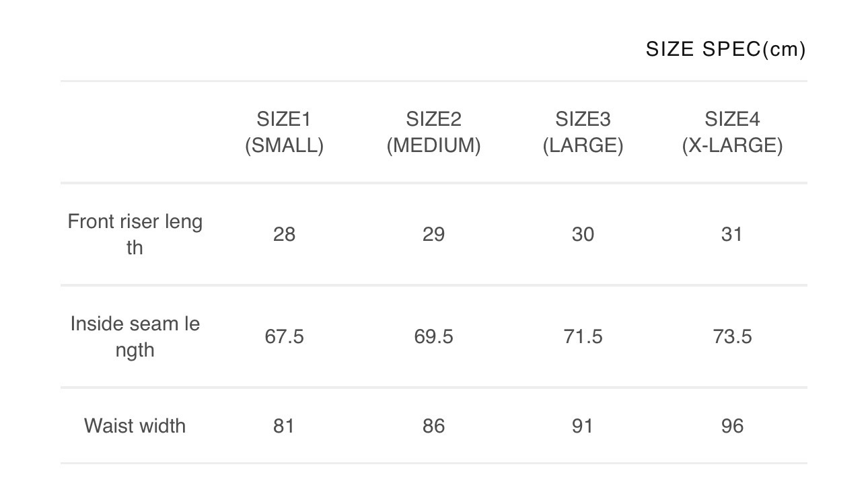Screen dimensions: 868x477
Task: Select inside seam value 71.5
Action: pyautogui.click(x=583, y=336)
